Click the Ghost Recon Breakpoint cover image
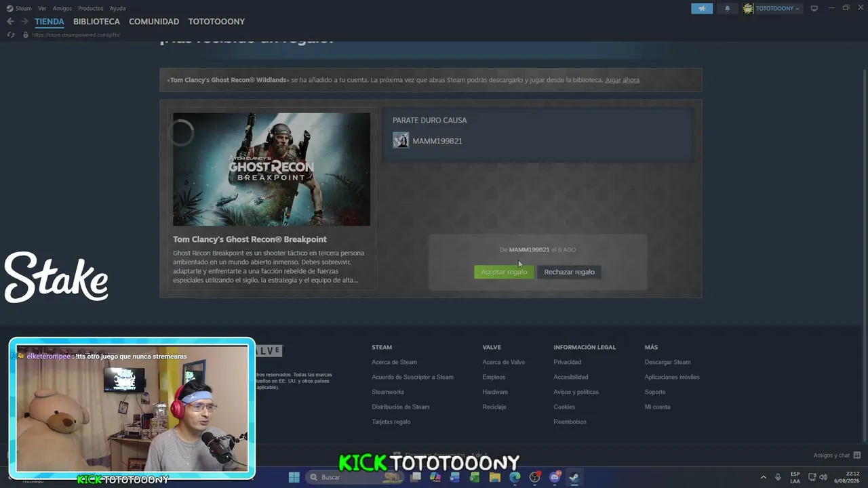The image size is (868, 488). coord(271,169)
